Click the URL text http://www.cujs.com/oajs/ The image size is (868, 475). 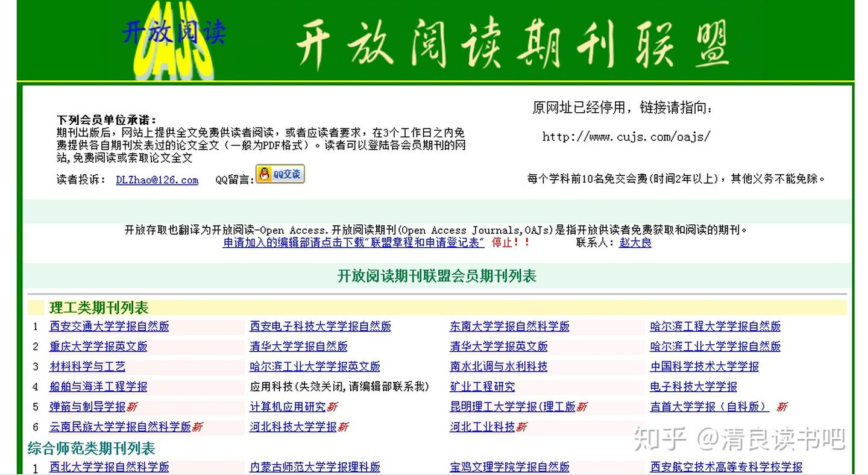626,137
